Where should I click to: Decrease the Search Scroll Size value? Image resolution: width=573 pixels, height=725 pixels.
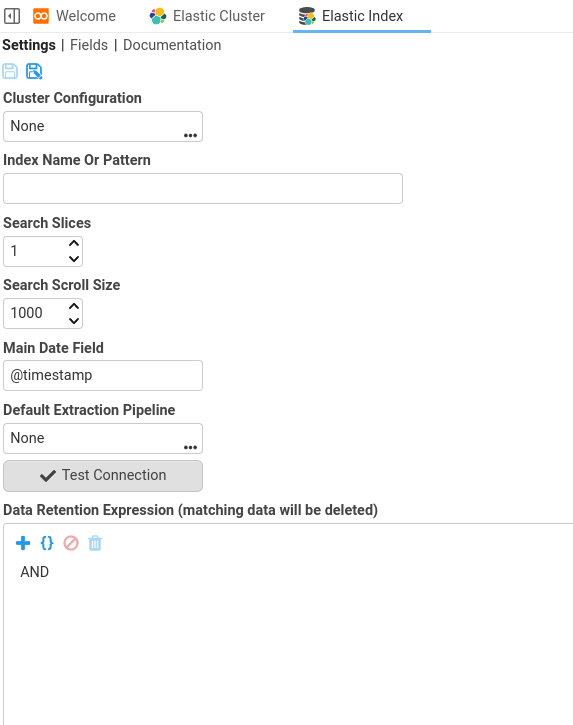(74, 321)
